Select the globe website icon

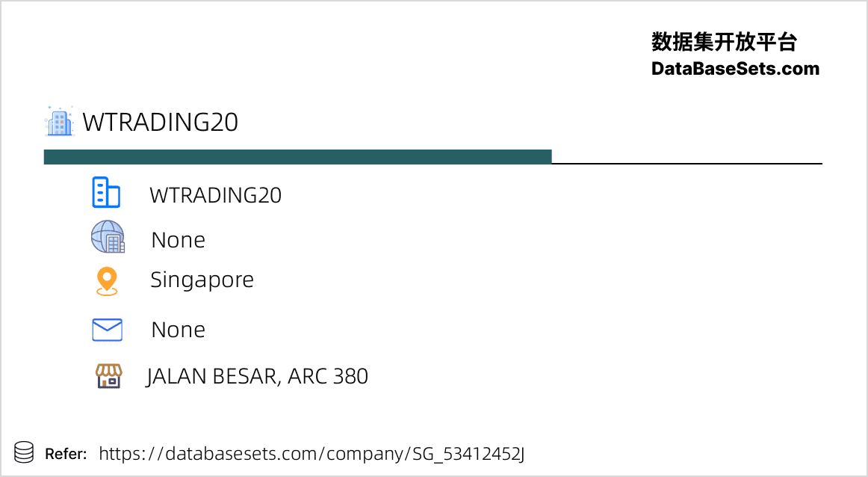108,236
